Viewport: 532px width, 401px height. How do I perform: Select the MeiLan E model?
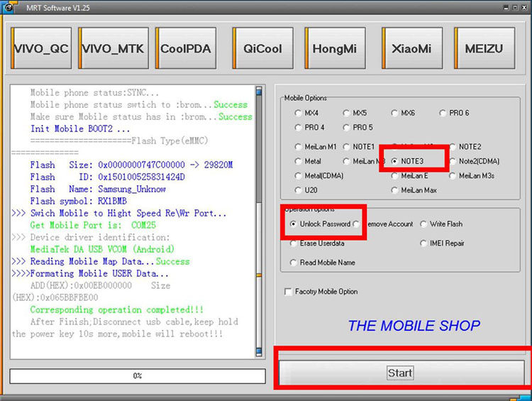click(x=409, y=175)
